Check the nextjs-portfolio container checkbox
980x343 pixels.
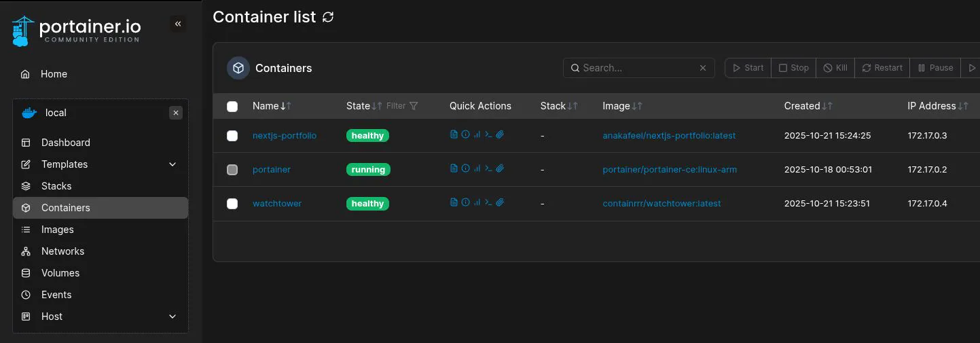pyautogui.click(x=232, y=136)
